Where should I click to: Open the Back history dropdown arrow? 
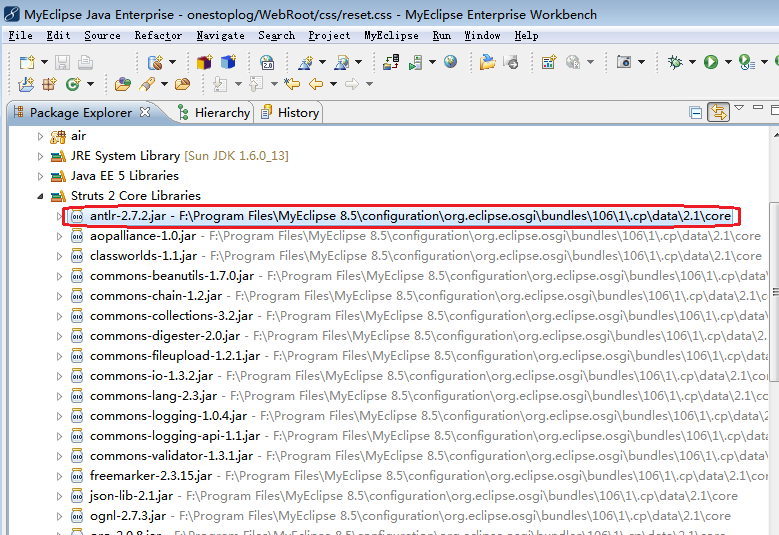(333, 84)
